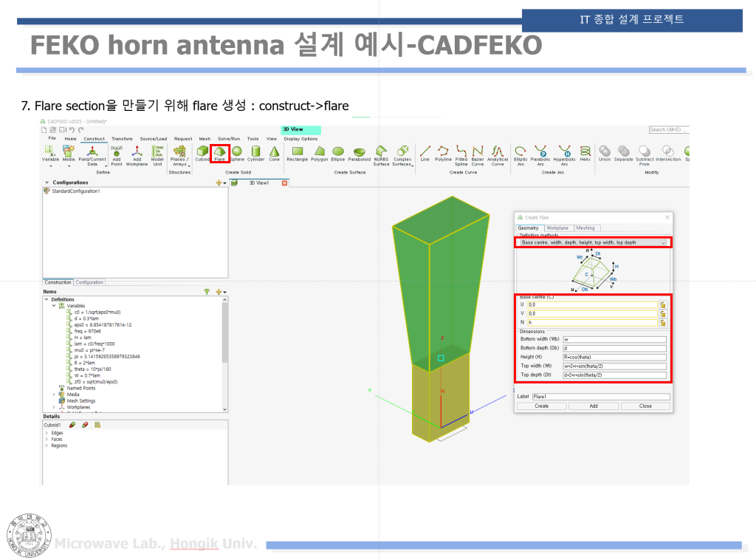Open the Source/Load ribbon tab
The image size is (756, 560).
coord(154,139)
